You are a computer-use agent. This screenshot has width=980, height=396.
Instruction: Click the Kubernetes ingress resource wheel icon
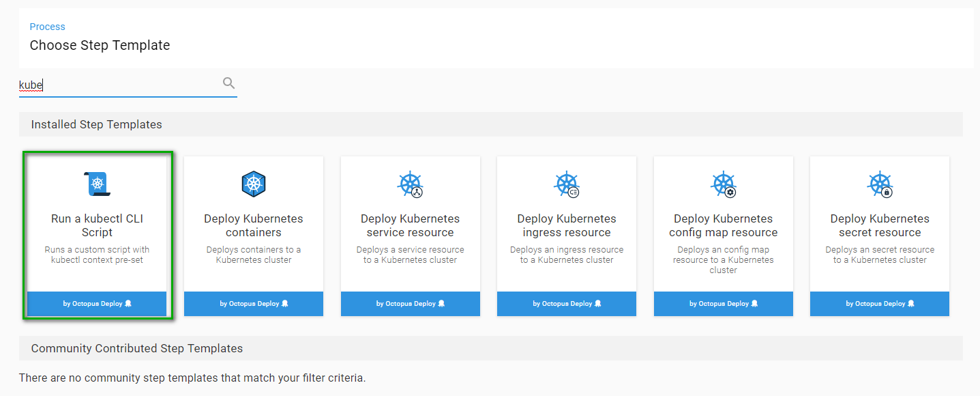567,184
